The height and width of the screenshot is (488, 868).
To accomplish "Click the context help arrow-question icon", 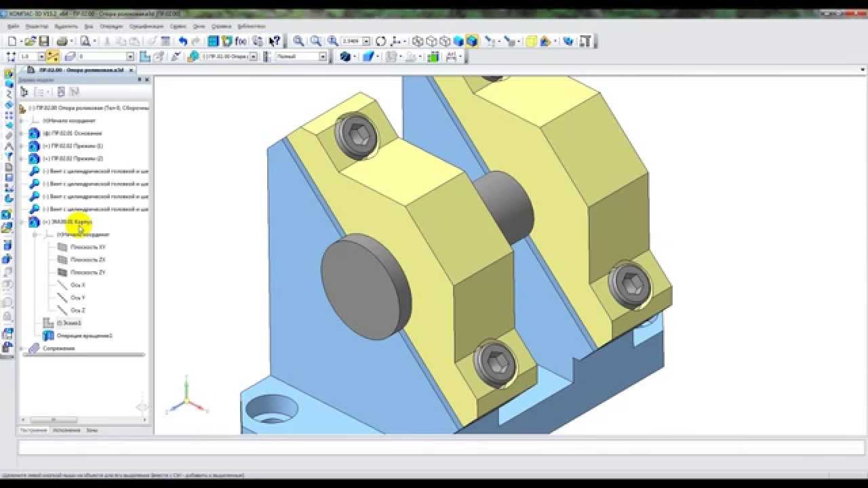I will tap(274, 41).
